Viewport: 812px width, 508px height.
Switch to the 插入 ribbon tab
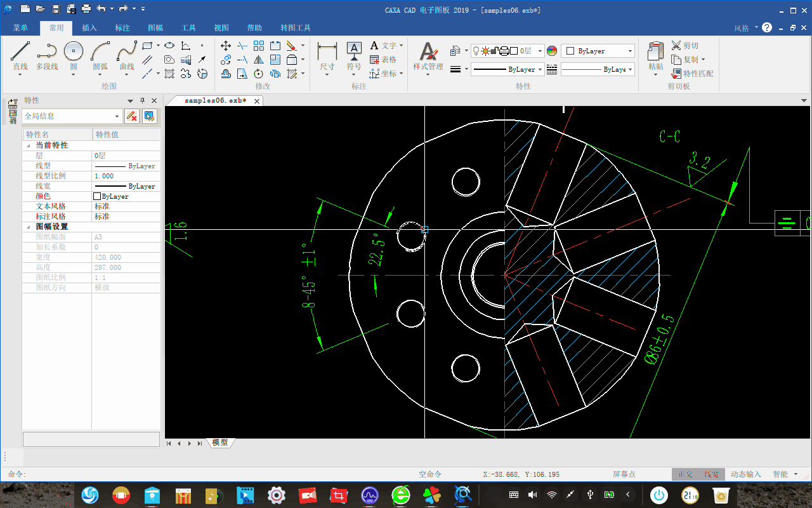pyautogui.click(x=89, y=28)
